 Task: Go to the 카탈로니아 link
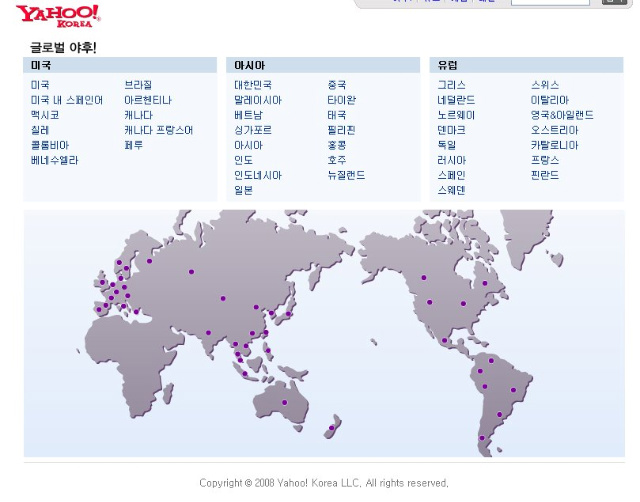pyautogui.click(x=554, y=145)
